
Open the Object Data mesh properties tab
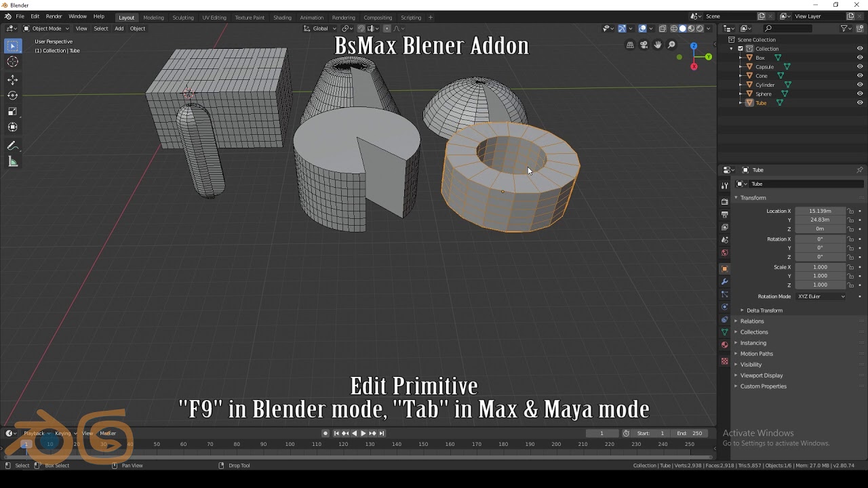coord(724,332)
